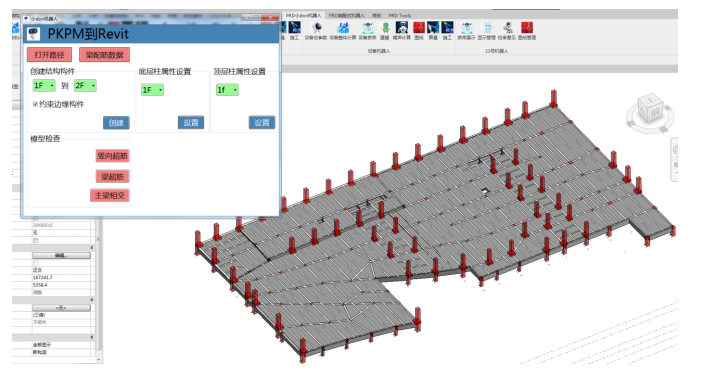Open the 顶层柱属性设置 1f dropdown
711x377 pixels.
227,90
